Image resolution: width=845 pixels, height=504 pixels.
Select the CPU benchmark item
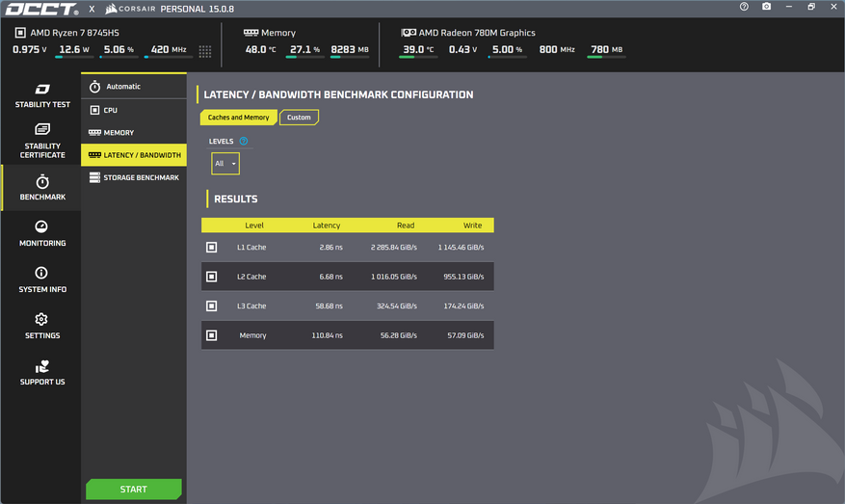coord(134,110)
